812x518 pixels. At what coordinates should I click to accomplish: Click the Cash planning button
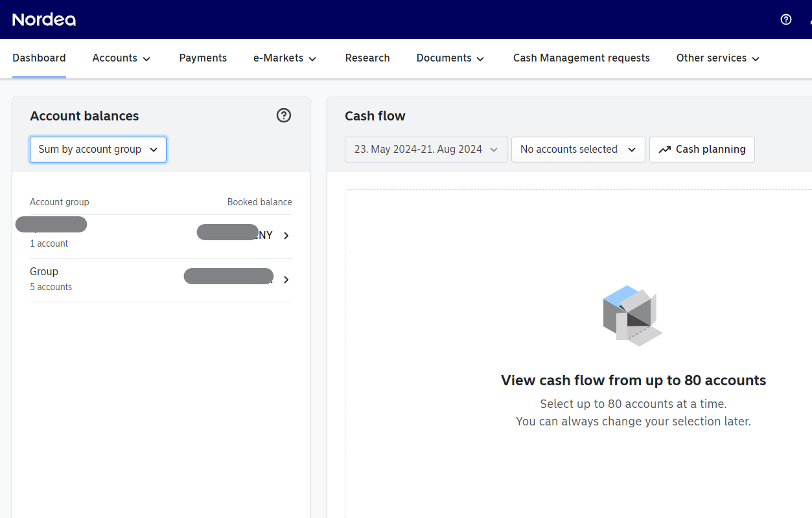(702, 149)
